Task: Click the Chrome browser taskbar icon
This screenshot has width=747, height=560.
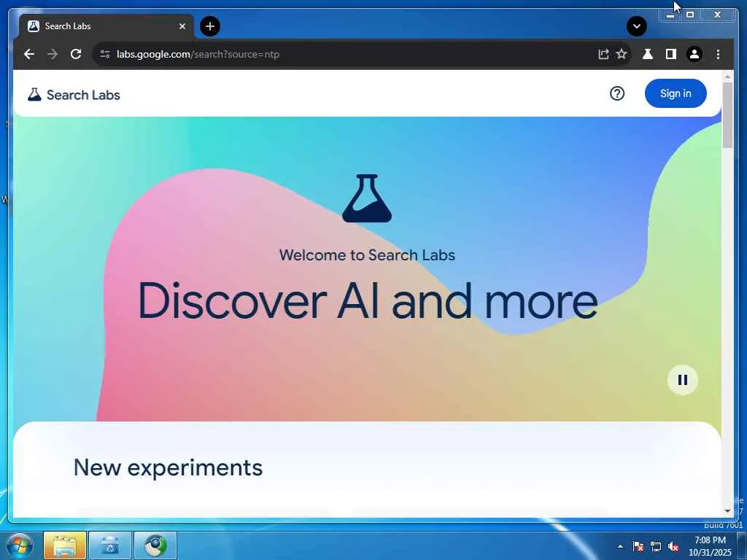Action: 155,545
